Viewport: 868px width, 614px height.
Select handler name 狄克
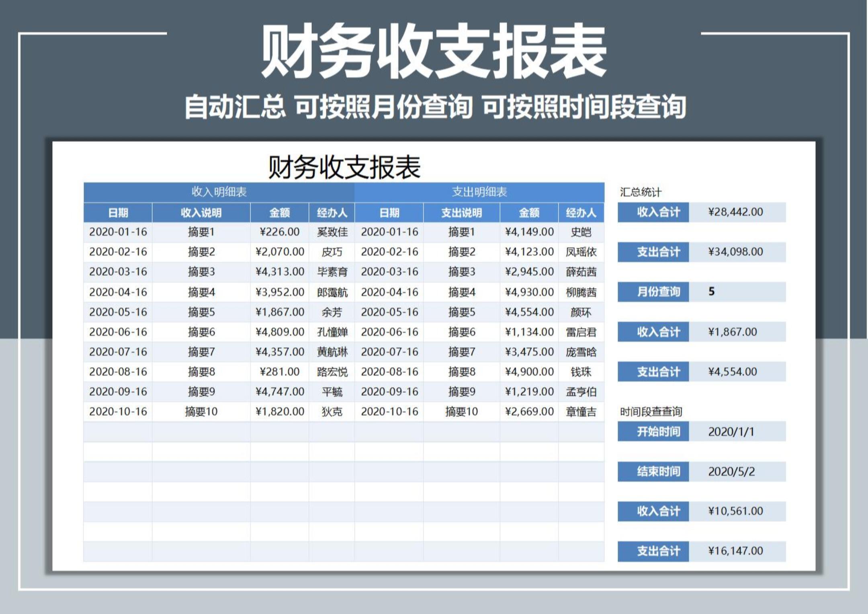click(332, 411)
